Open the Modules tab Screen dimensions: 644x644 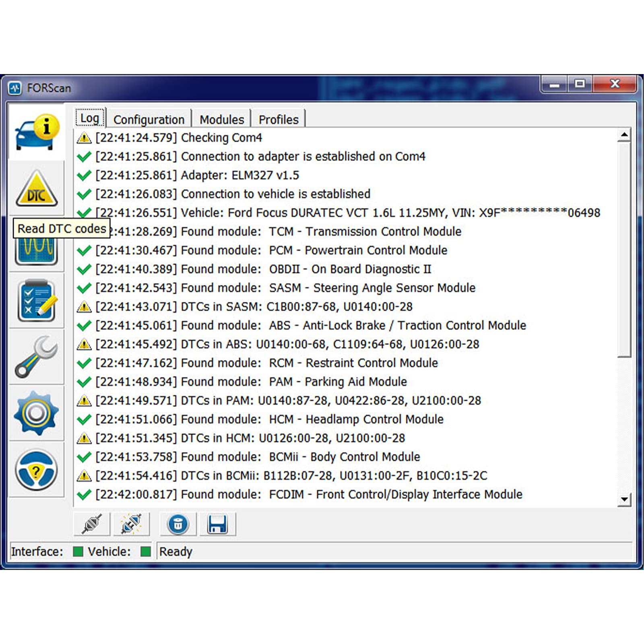point(222,120)
